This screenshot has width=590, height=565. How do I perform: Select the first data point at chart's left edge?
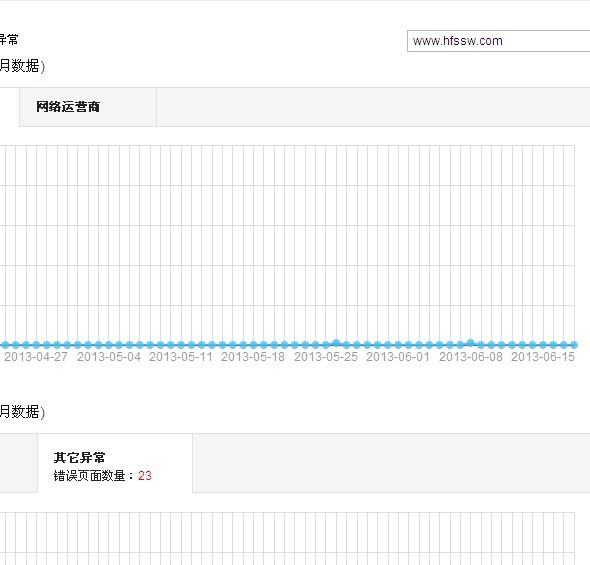pyautogui.click(x=5, y=345)
